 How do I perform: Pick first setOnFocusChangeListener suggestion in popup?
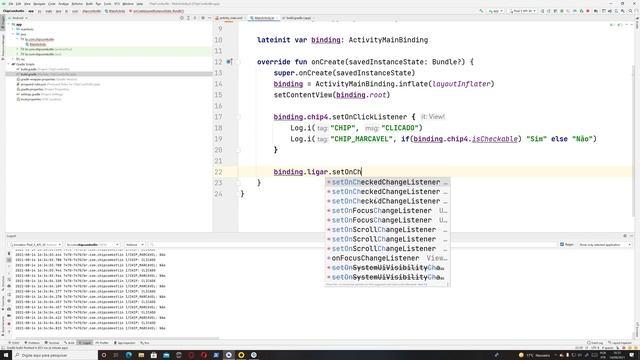coord(387,211)
